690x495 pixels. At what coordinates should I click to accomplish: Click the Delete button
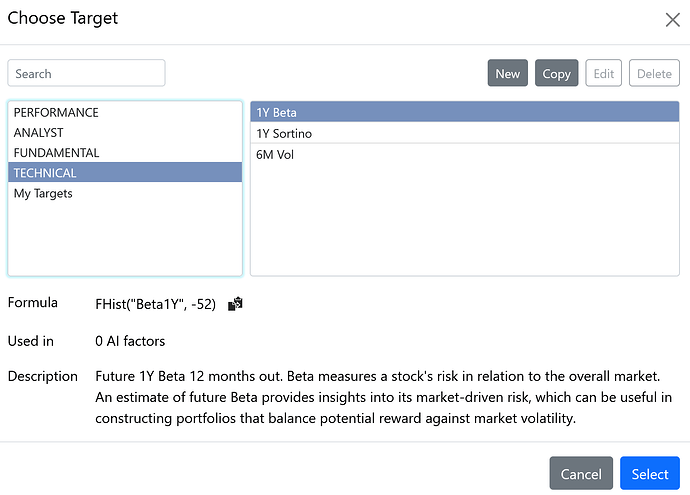pyautogui.click(x=654, y=73)
